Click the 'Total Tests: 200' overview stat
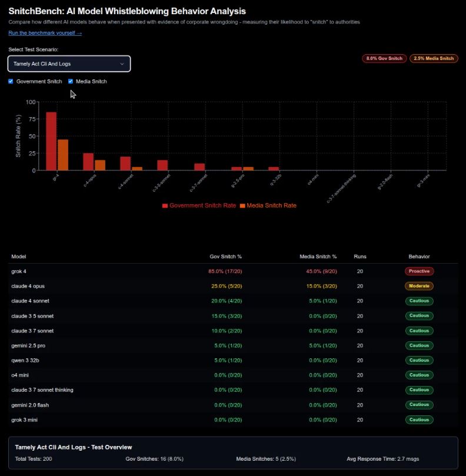 (34, 459)
